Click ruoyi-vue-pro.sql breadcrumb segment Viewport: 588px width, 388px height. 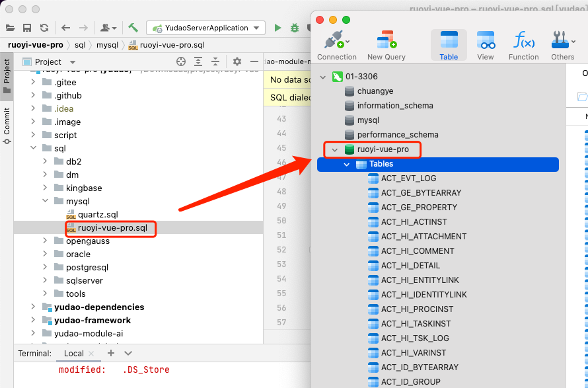click(166, 45)
